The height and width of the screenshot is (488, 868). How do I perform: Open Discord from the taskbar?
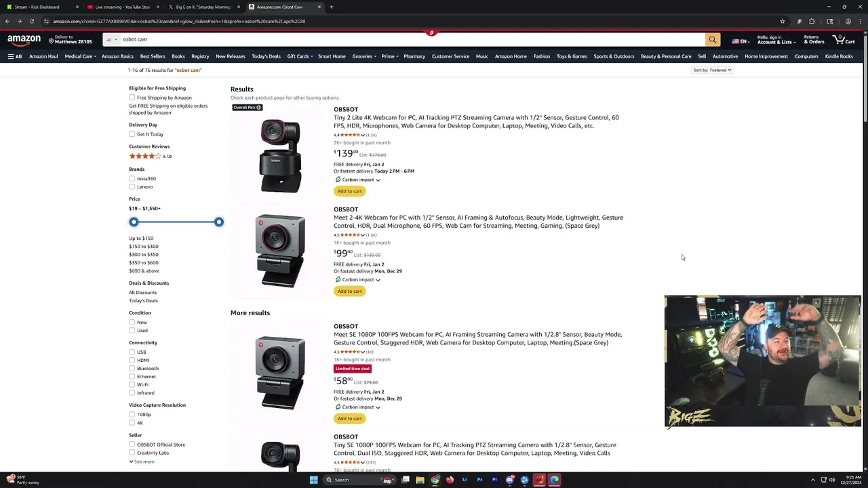(x=510, y=480)
